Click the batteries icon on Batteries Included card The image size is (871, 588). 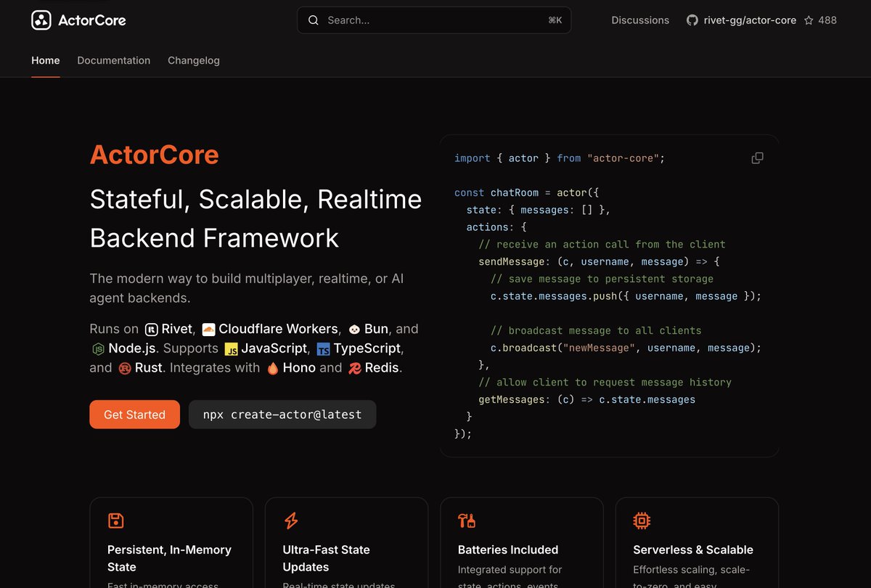point(467,520)
